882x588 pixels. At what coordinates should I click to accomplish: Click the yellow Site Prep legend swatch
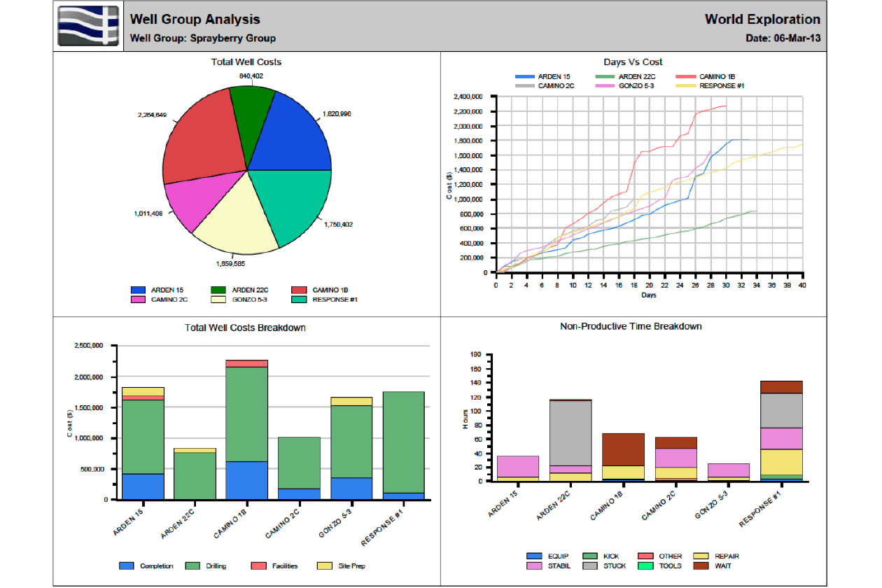tap(325, 565)
